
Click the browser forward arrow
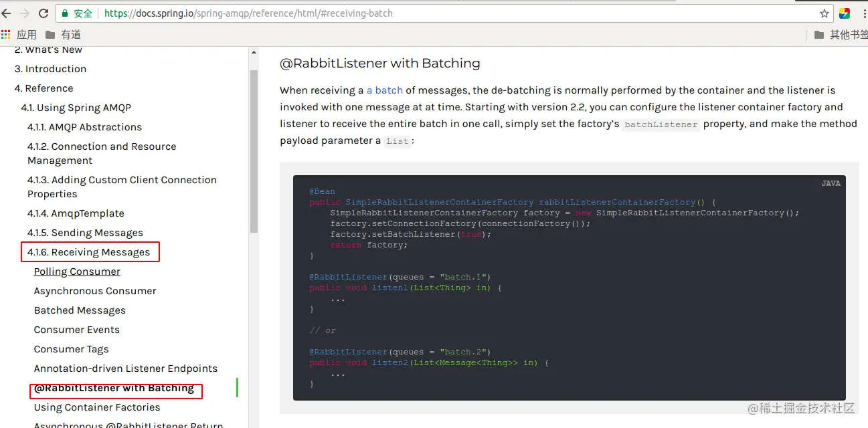click(x=25, y=13)
